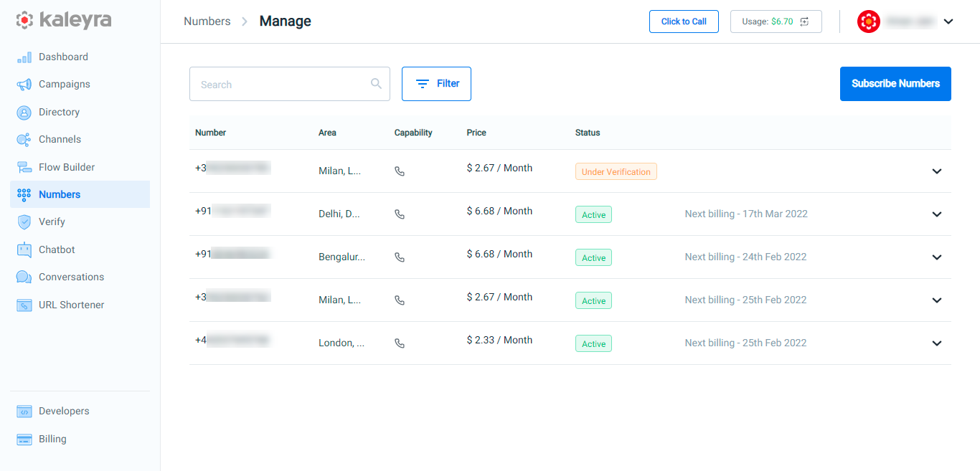Open the account dropdown chevron
Image resolution: width=980 pixels, height=471 pixels.
point(948,22)
